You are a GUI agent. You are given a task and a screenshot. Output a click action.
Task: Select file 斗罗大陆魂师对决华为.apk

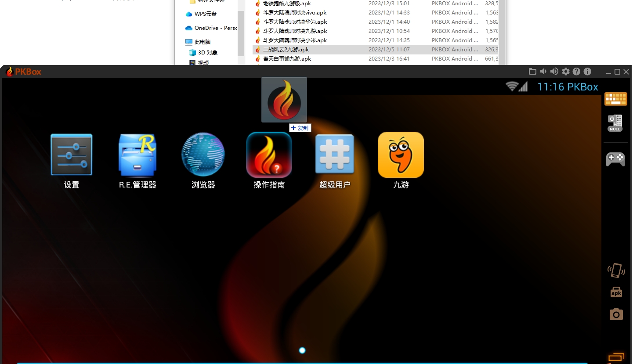[x=295, y=22]
